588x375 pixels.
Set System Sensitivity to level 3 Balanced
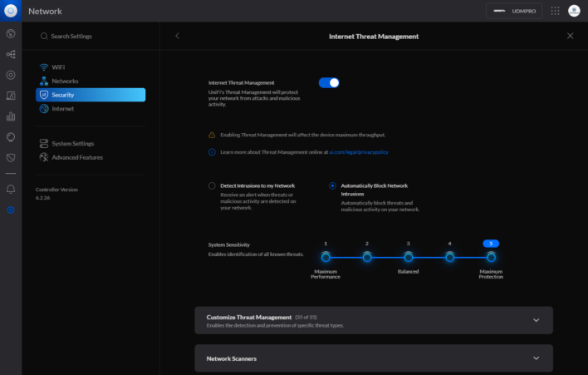point(408,258)
